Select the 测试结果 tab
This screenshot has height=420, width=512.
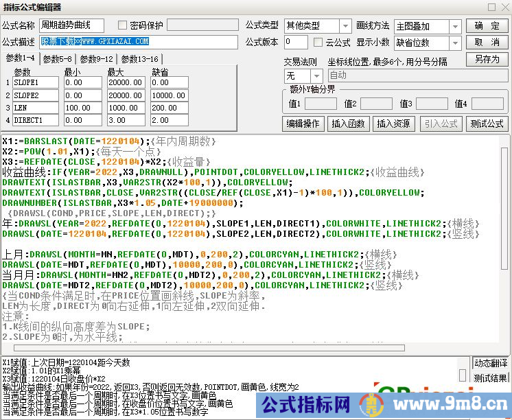coord(491,378)
